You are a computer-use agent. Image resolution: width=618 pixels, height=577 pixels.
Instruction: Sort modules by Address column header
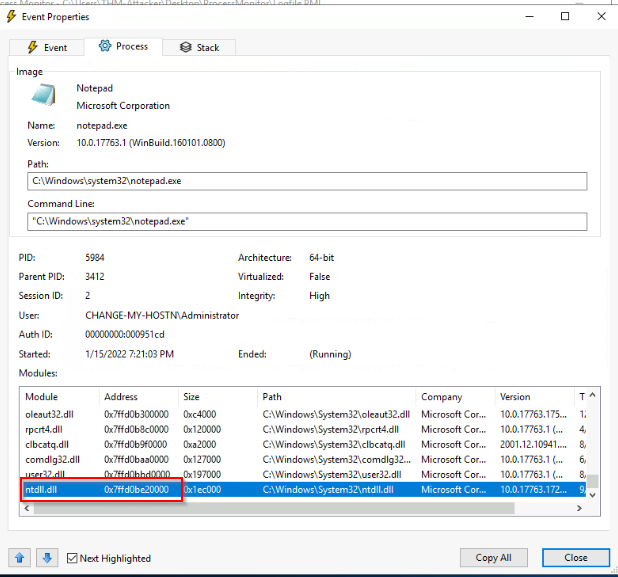(138, 397)
